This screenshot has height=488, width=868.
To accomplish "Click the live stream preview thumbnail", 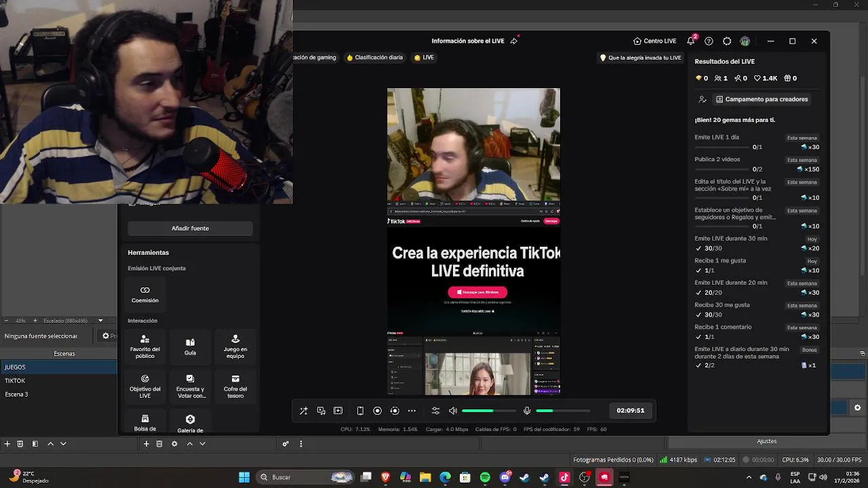I will pyautogui.click(x=473, y=241).
